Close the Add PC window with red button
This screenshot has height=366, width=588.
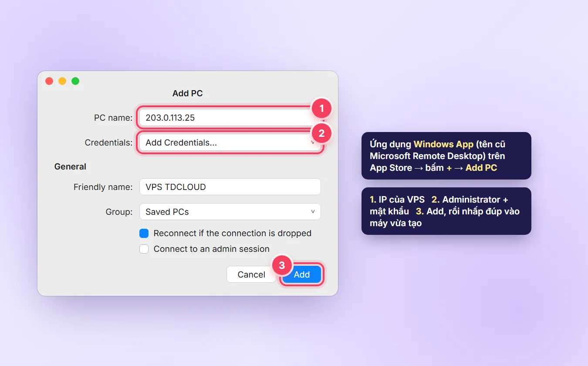(x=49, y=81)
